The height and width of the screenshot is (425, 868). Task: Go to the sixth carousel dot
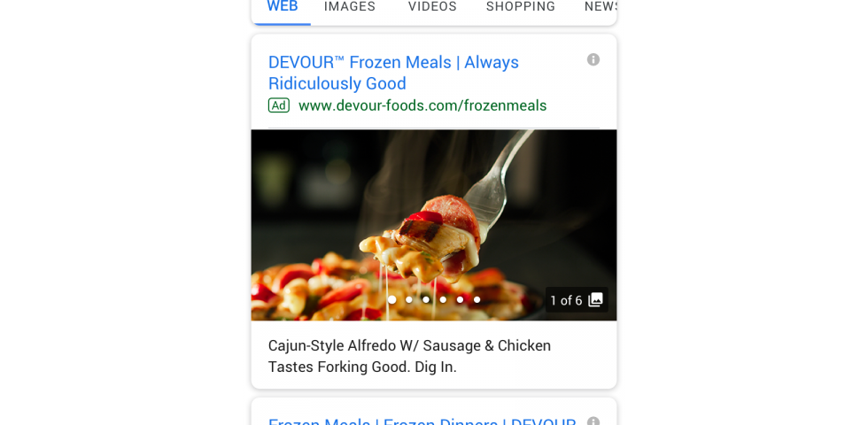[x=477, y=300]
